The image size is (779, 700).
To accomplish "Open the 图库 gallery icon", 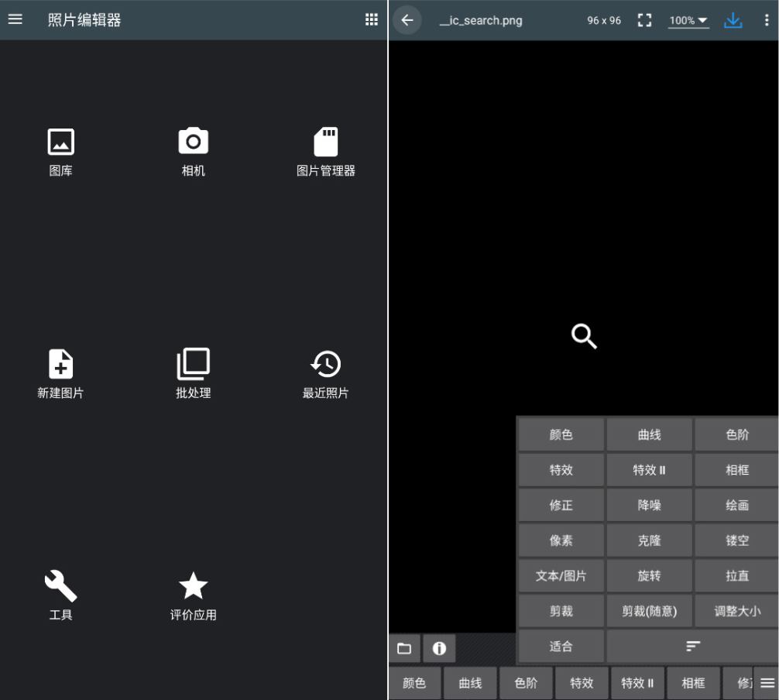I will 61,142.
